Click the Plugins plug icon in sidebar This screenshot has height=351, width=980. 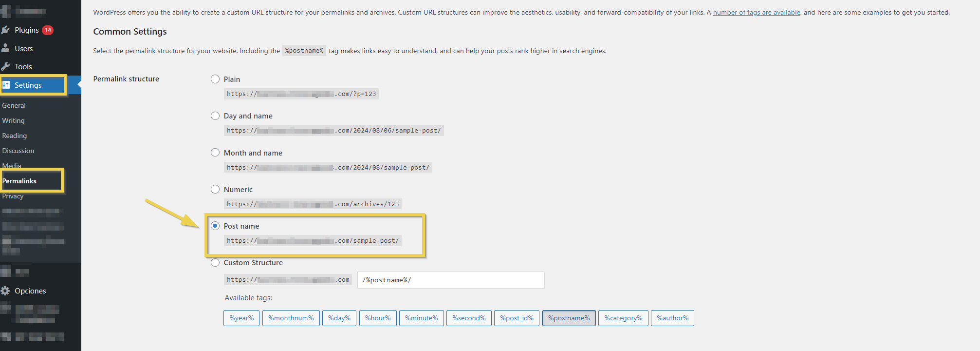point(6,30)
